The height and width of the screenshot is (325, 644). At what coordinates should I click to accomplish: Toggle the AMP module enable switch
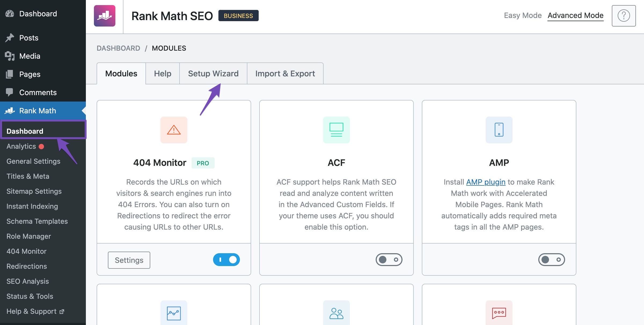(x=551, y=259)
